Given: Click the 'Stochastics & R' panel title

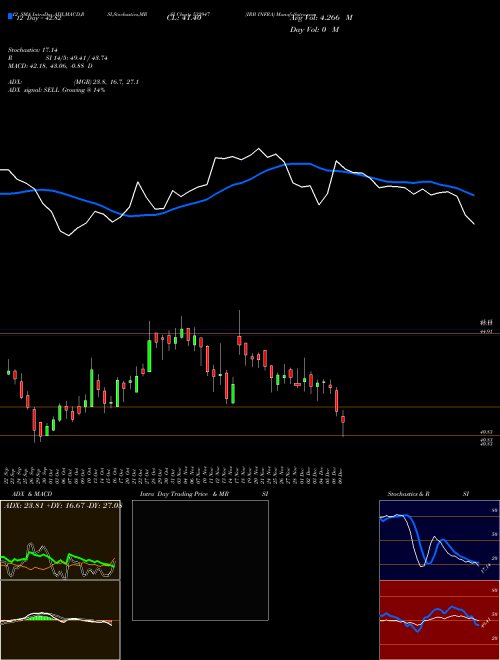Looking at the screenshot, I should pyautogui.click(x=408, y=494).
